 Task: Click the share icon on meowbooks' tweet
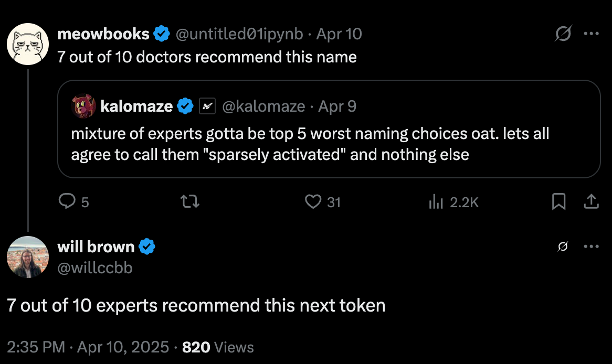pyautogui.click(x=591, y=202)
